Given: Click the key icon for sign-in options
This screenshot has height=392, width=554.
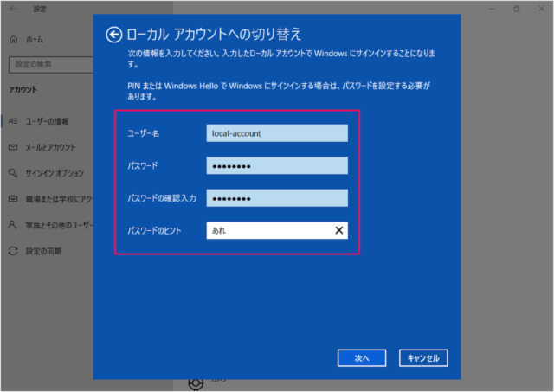Looking at the screenshot, I should (x=13, y=173).
